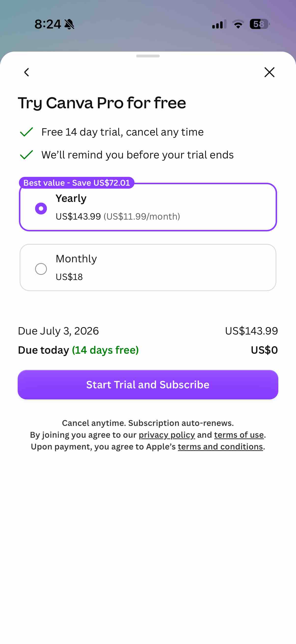Tap the battery level indicator
This screenshot has width=296, height=644.
(259, 24)
